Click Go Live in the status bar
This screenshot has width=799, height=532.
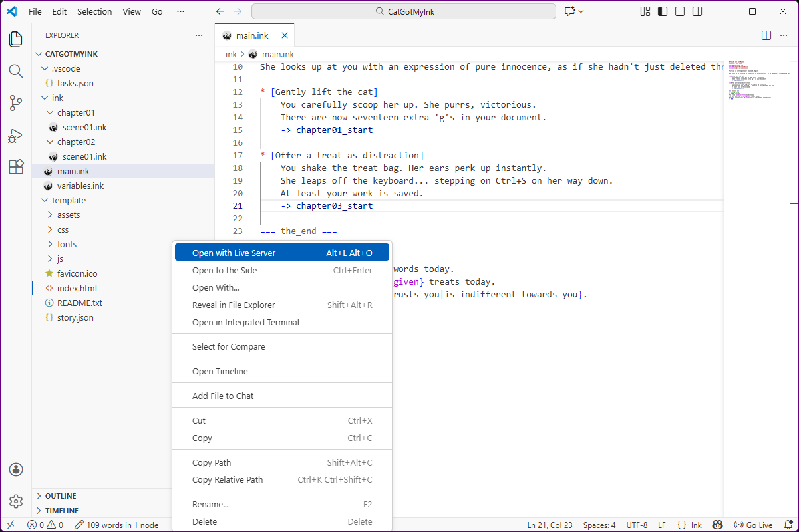[754, 525]
